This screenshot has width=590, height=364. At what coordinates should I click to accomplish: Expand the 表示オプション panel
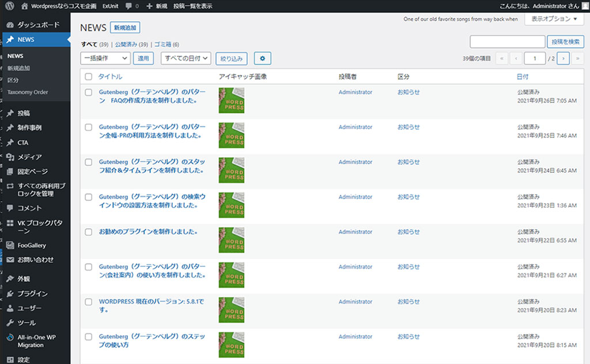pyautogui.click(x=554, y=19)
